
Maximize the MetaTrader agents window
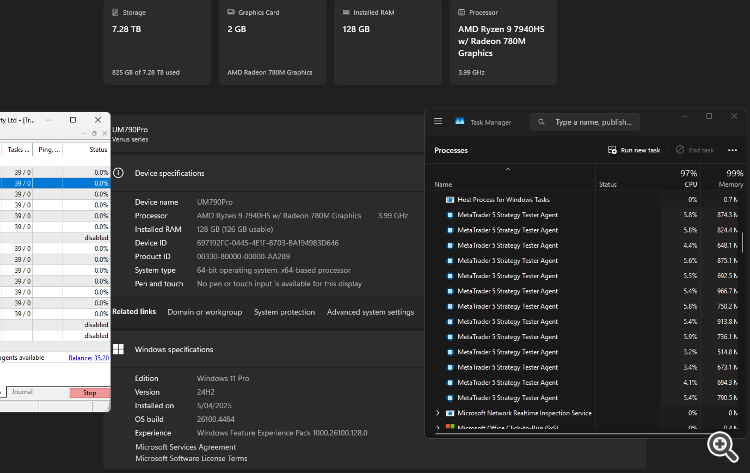coord(73,120)
